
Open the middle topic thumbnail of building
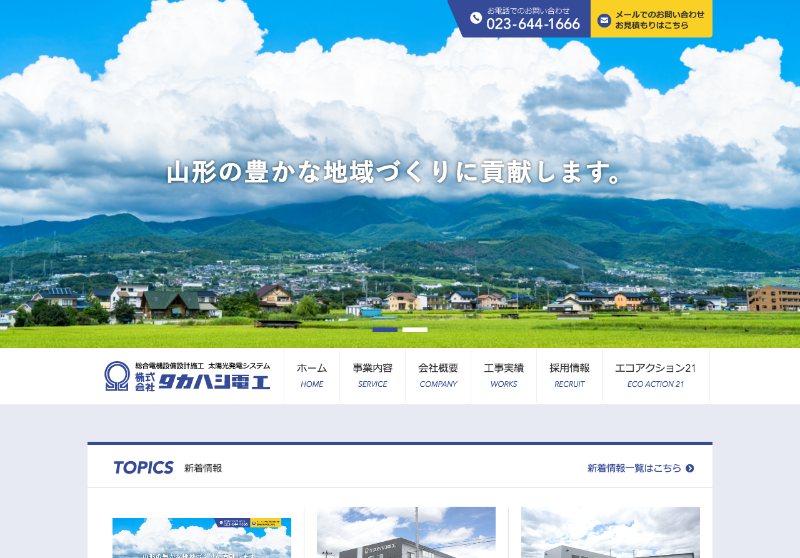click(x=406, y=532)
